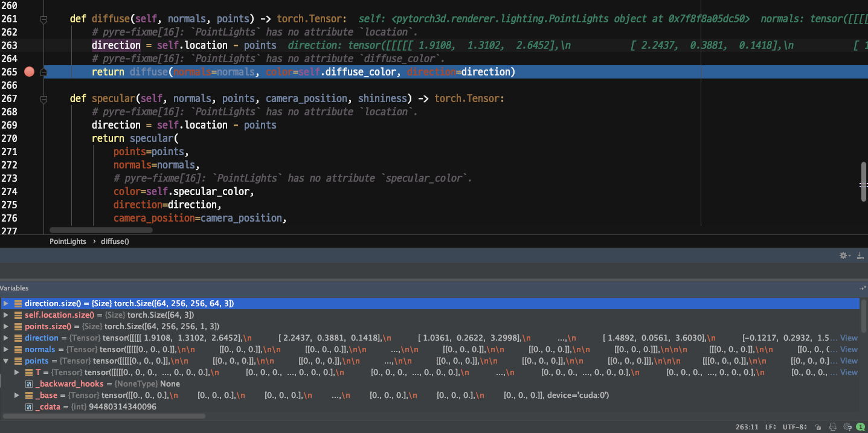Click the pyre-fixme comment on line 262
Viewport: 868px width, 433px height.
point(254,32)
